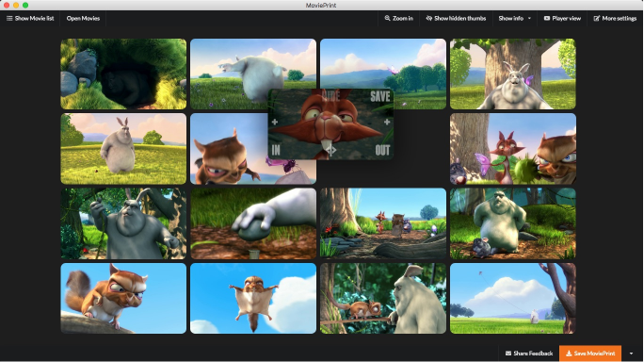The width and height of the screenshot is (644, 362).
Task: Open Movies from the top bar
Action: (x=83, y=18)
